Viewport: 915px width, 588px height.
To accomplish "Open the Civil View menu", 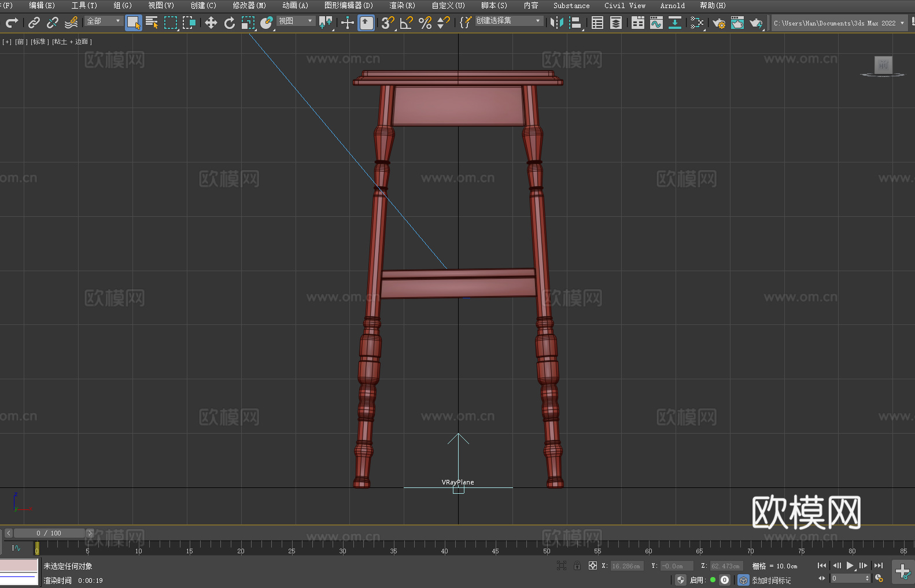I will click(x=625, y=5).
